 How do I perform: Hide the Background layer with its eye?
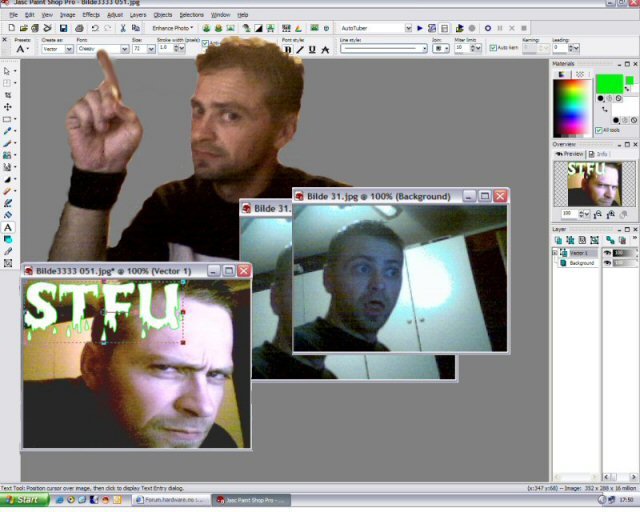tap(607, 263)
